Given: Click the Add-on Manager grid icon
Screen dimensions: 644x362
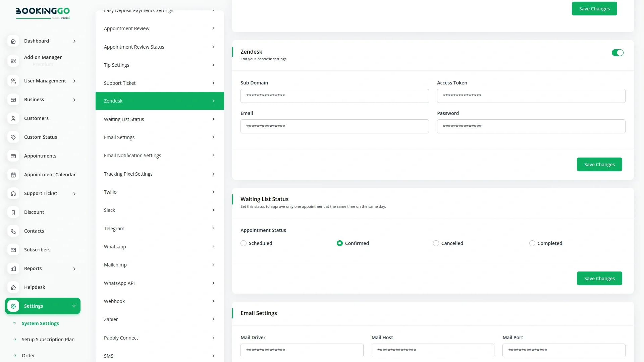Looking at the screenshot, I should (x=13, y=61).
